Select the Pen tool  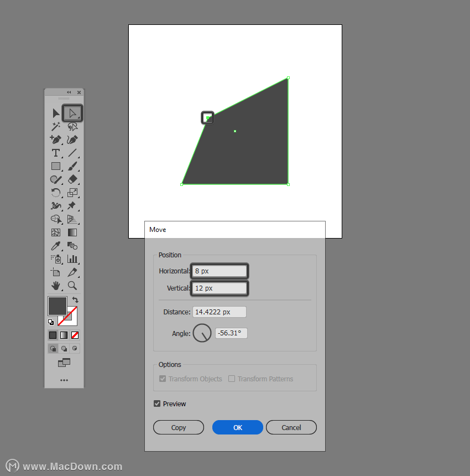point(56,139)
